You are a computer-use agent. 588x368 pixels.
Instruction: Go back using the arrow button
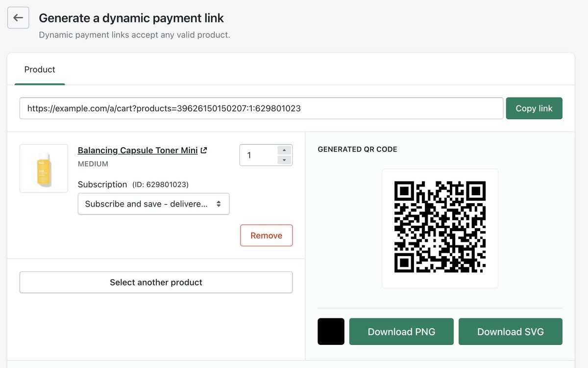[x=18, y=18]
